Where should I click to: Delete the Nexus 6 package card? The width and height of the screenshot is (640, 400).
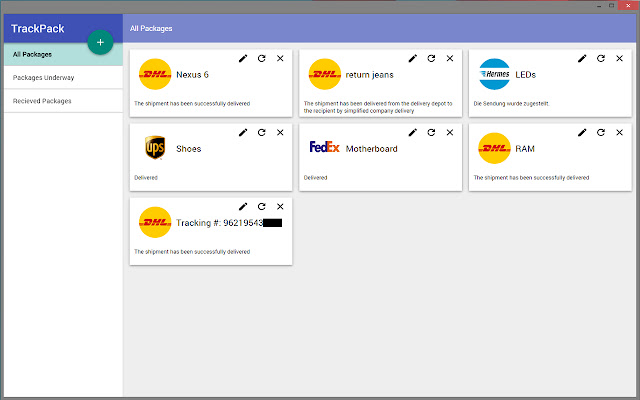(x=280, y=58)
